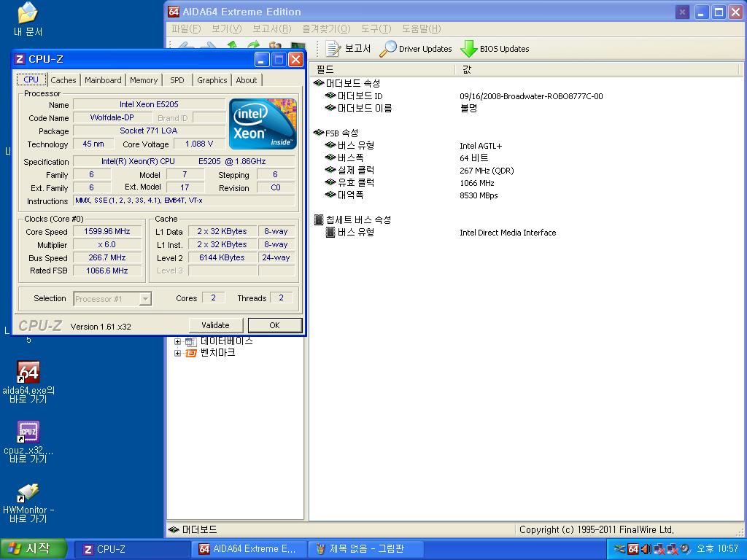Screen dimensions: 747x560
Task: Click the speaker volume tray icon
Action: click(646, 549)
